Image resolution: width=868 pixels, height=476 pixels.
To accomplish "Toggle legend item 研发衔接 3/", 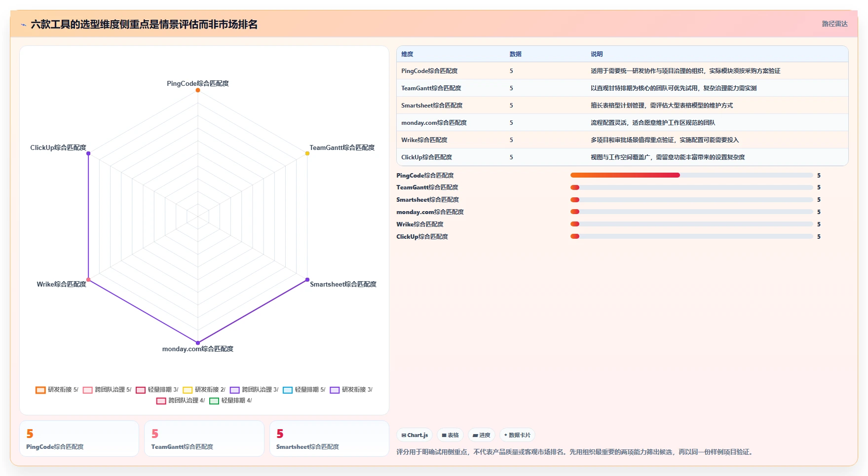I will tap(351, 390).
